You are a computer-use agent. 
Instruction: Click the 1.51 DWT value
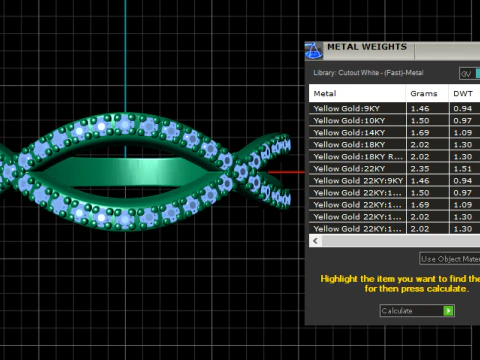click(x=463, y=169)
